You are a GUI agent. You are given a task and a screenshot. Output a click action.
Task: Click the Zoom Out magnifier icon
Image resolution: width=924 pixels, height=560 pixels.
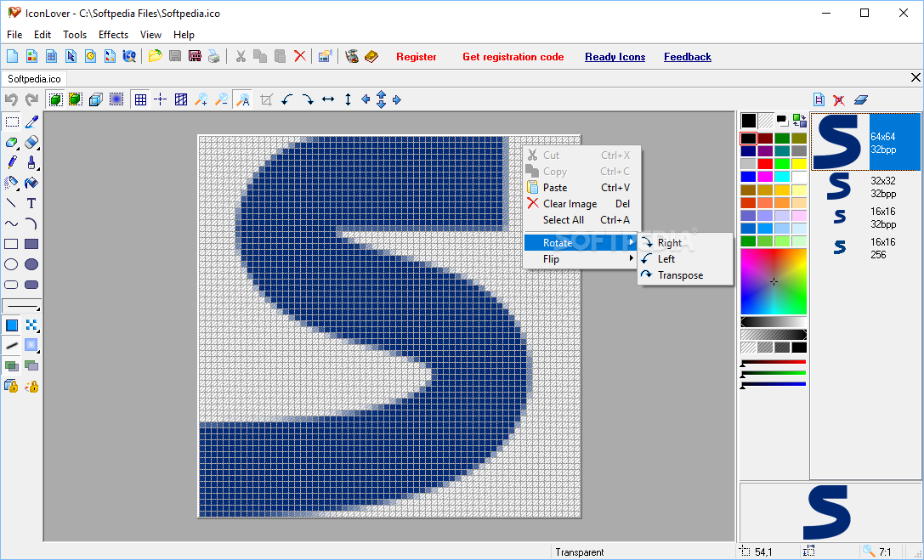tap(221, 99)
